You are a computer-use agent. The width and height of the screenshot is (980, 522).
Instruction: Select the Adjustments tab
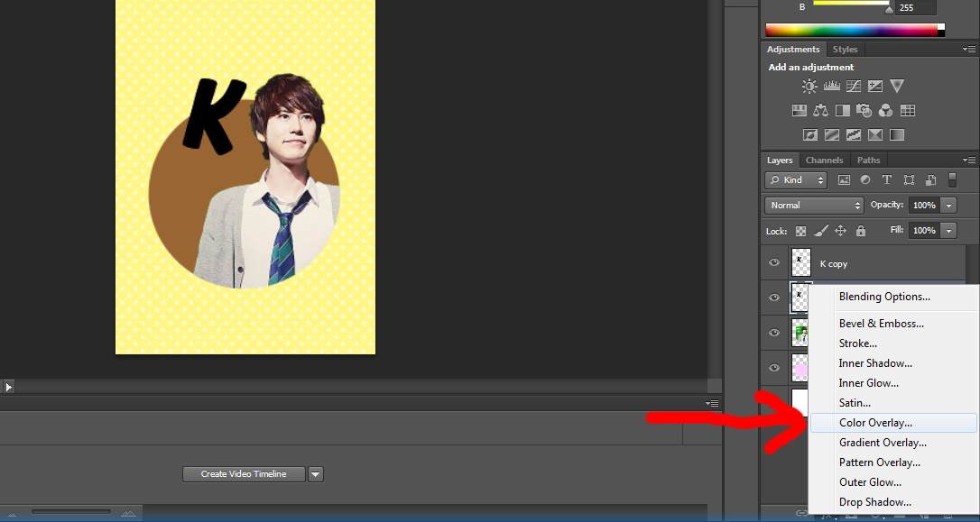click(793, 50)
